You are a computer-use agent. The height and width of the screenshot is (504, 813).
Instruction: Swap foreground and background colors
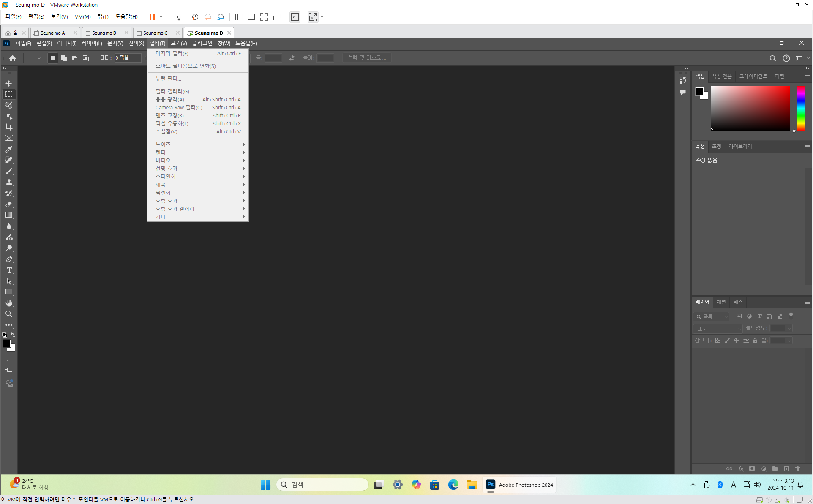(x=13, y=335)
